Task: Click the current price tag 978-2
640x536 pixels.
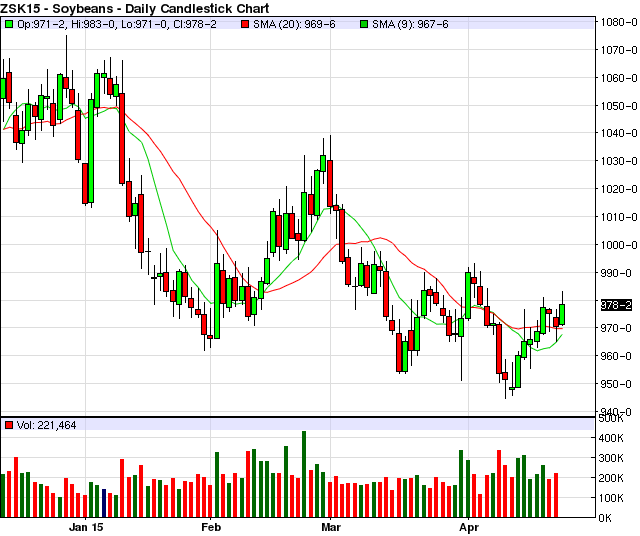Action: pyautogui.click(x=616, y=305)
